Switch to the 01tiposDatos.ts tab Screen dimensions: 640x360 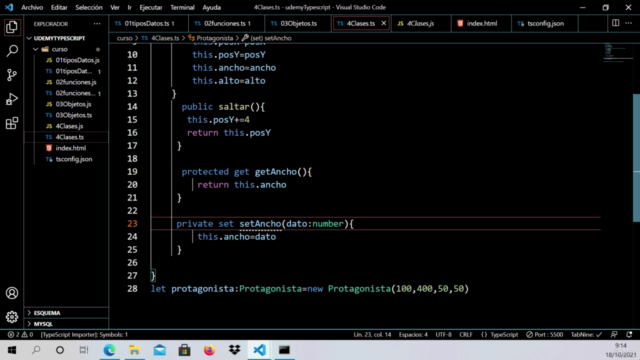tap(149, 23)
